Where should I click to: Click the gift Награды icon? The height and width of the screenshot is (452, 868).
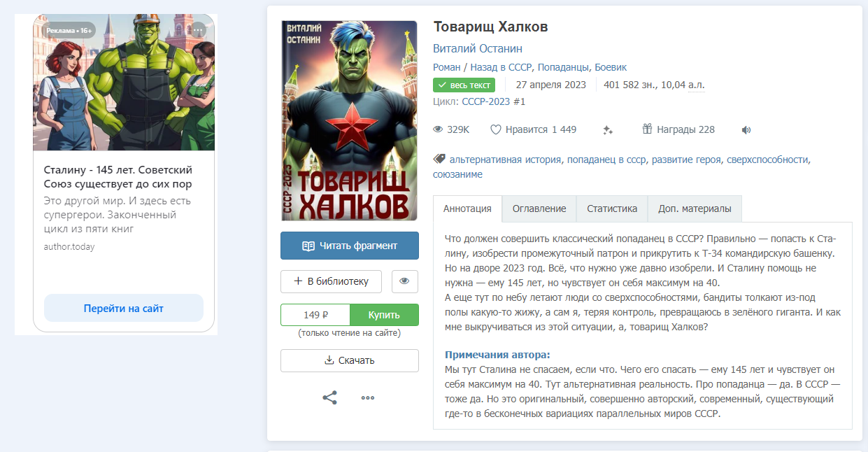click(x=647, y=129)
